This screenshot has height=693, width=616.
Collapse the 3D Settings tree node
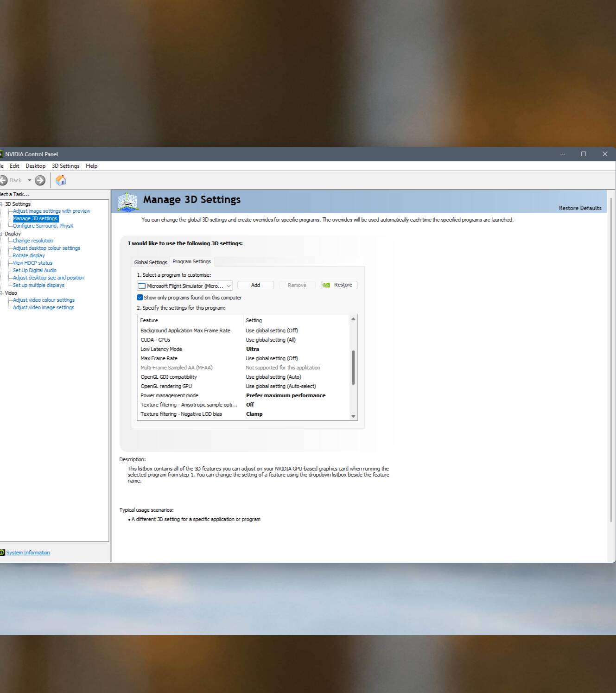tap(1, 204)
